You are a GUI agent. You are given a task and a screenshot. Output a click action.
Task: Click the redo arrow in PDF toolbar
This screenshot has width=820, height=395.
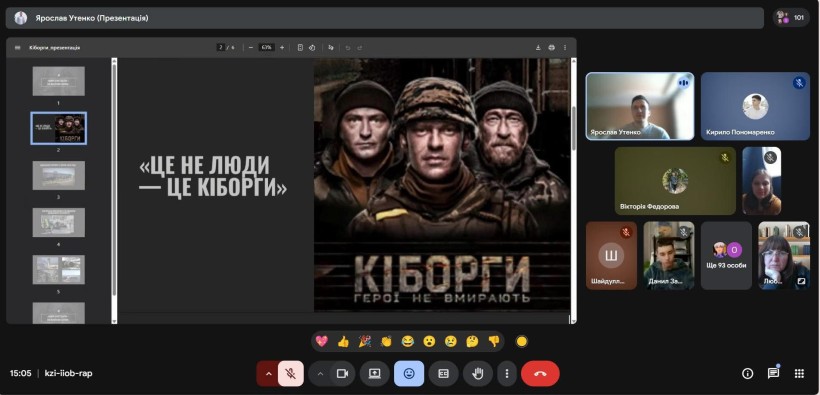(x=360, y=48)
